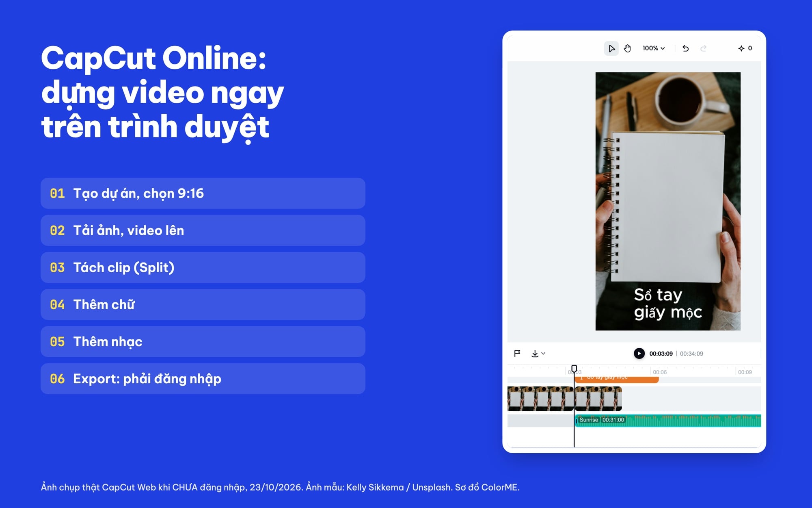Select the second video clip after the split

click(x=598, y=399)
